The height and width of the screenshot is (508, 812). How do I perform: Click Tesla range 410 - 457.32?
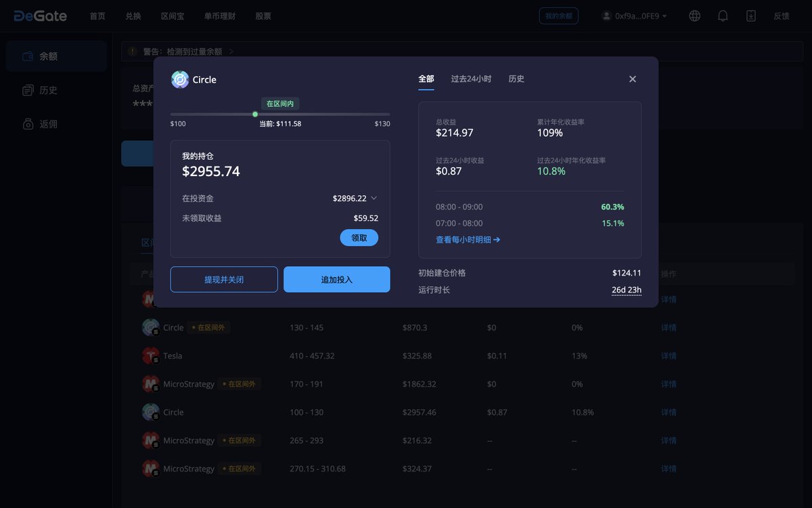coord(312,356)
